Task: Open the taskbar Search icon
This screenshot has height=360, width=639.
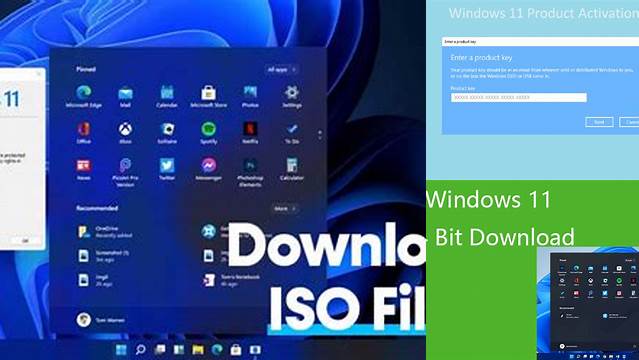Action: point(141,349)
